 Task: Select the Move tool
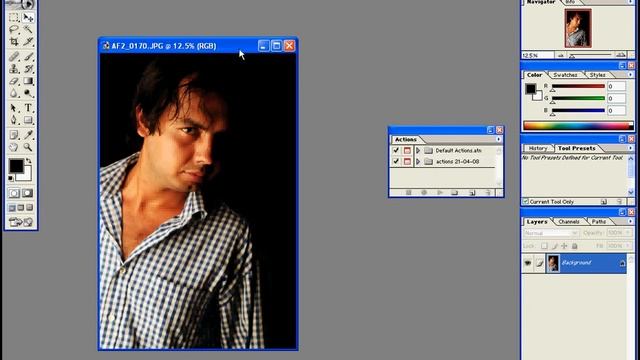point(28,17)
